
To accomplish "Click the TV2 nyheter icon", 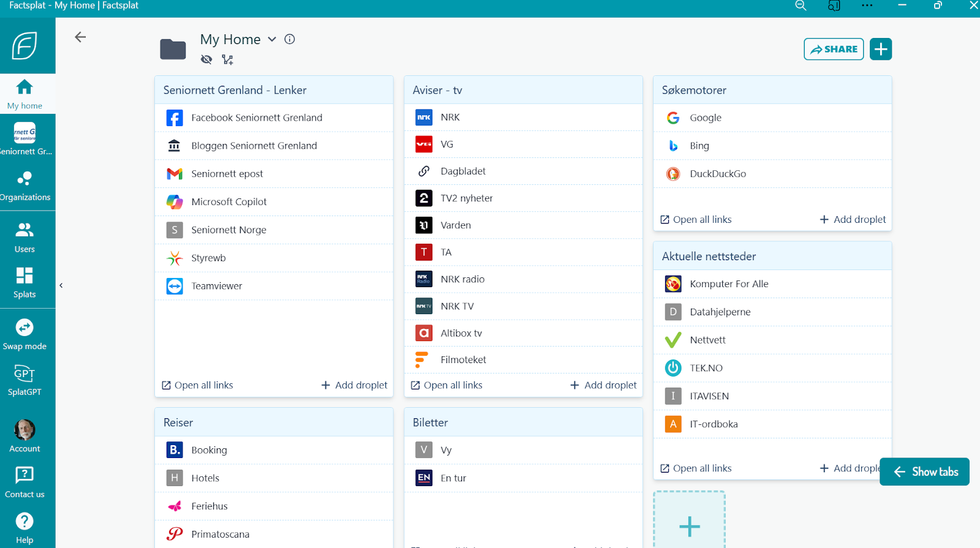I will pos(424,198).
